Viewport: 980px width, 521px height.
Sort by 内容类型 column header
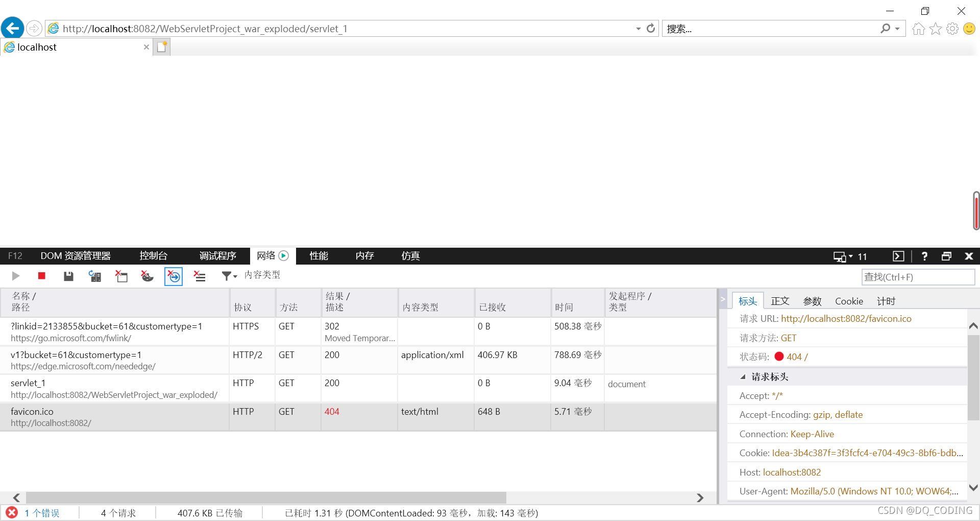pyautogui.click(x=436, y=302)
